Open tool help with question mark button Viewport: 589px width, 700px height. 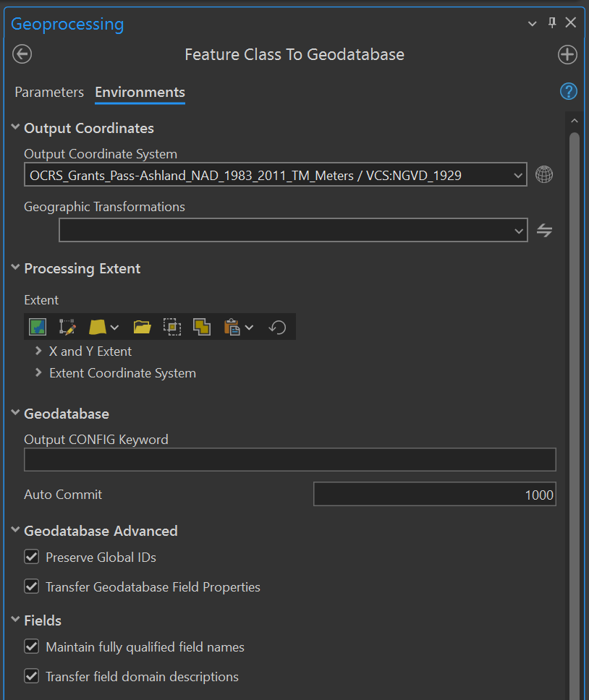569,92
